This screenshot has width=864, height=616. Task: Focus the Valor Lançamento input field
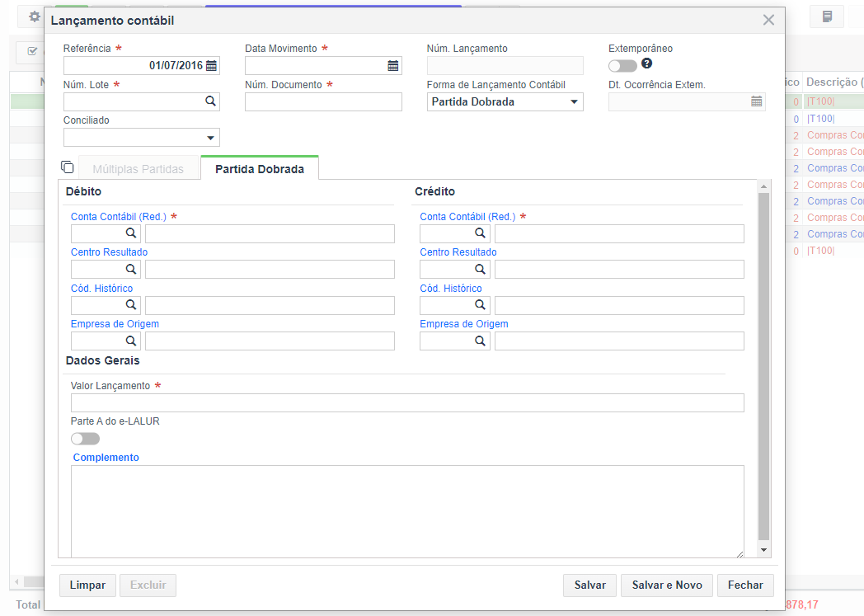(407, 402)
